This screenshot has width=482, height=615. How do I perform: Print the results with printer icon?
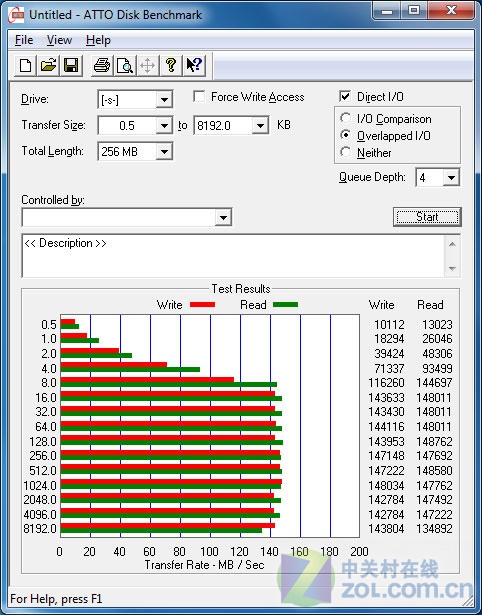102,65
